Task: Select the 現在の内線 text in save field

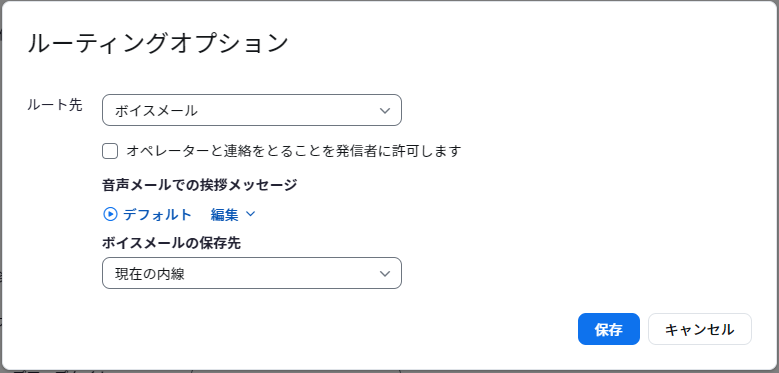Action: click(x=150, y=274)
